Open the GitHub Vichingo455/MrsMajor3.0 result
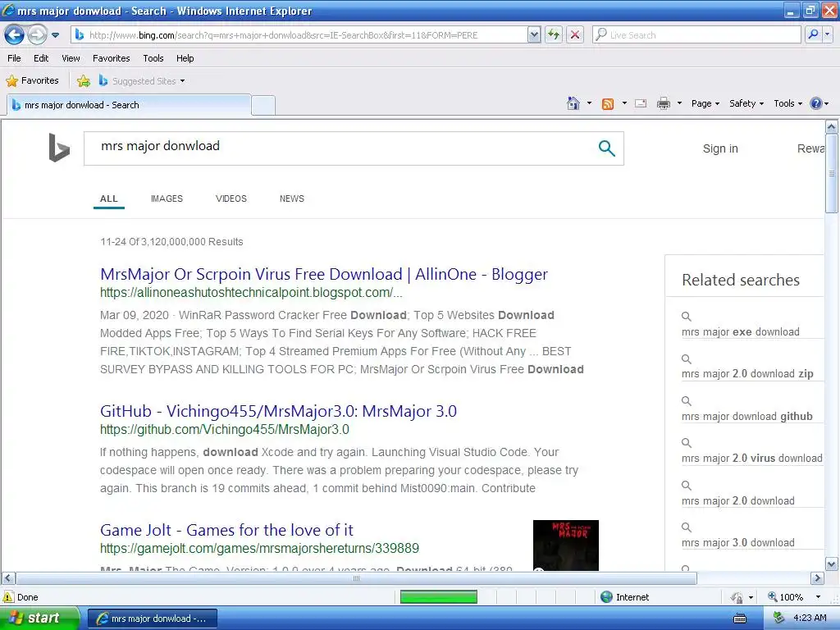840x630 pixels. [279, 412]
